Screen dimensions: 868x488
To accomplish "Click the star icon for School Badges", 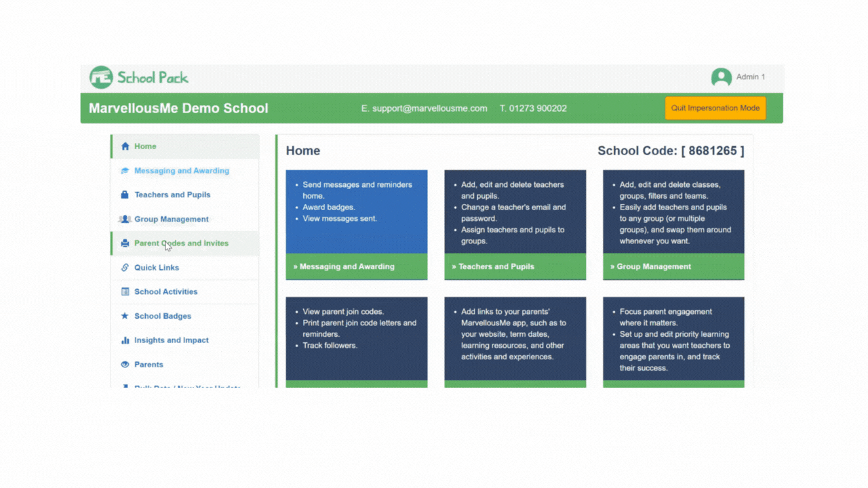I will (125, 317).
